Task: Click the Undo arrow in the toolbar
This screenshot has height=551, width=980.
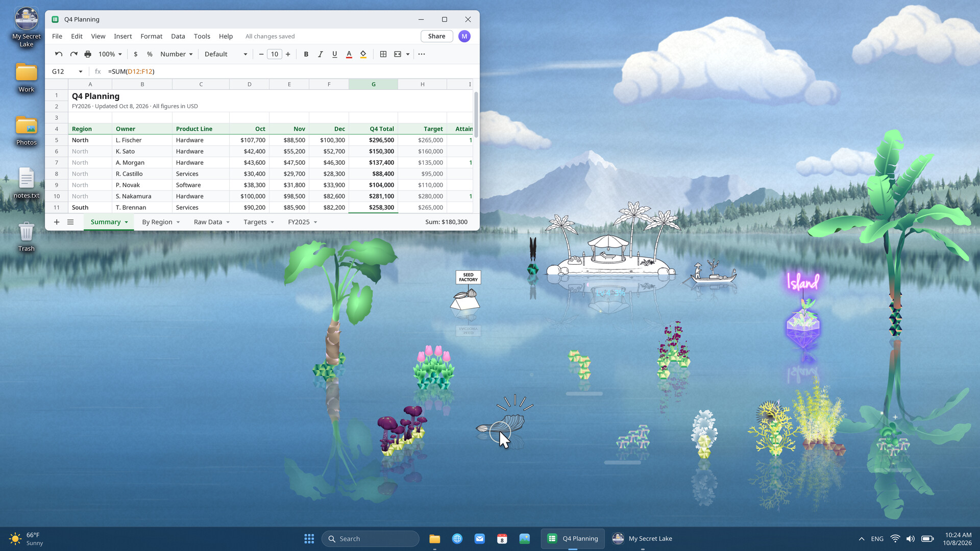Action: coord(59,54)
